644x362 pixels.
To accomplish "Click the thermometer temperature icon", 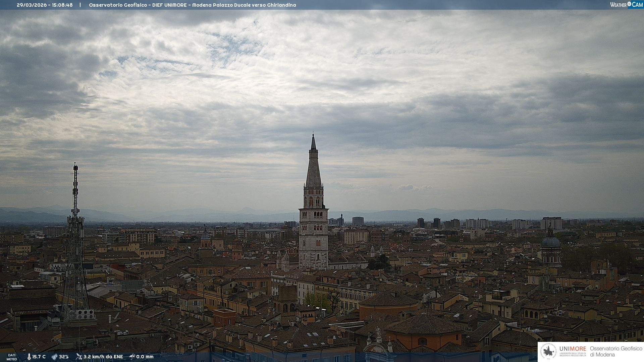I will 29,357.
